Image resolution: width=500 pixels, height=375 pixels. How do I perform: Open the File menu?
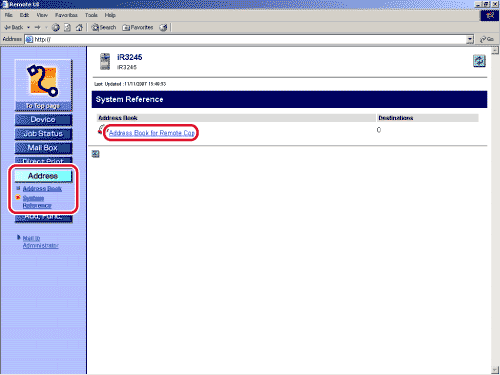click(x=9, y=15)
